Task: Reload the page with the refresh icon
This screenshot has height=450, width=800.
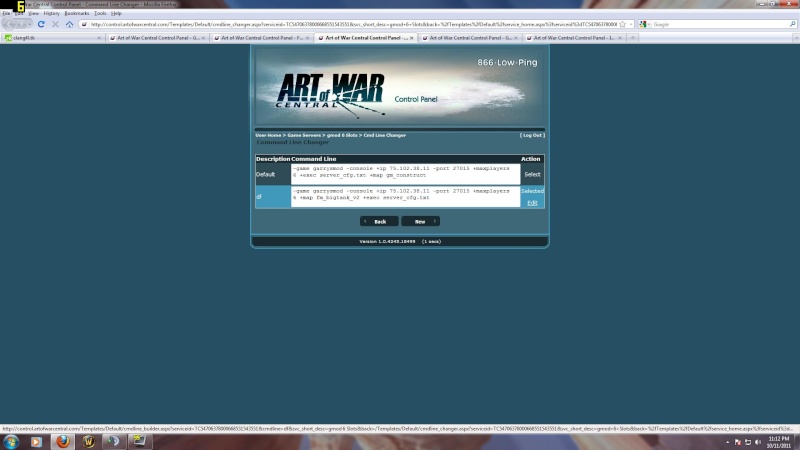Action: [41, 24]
